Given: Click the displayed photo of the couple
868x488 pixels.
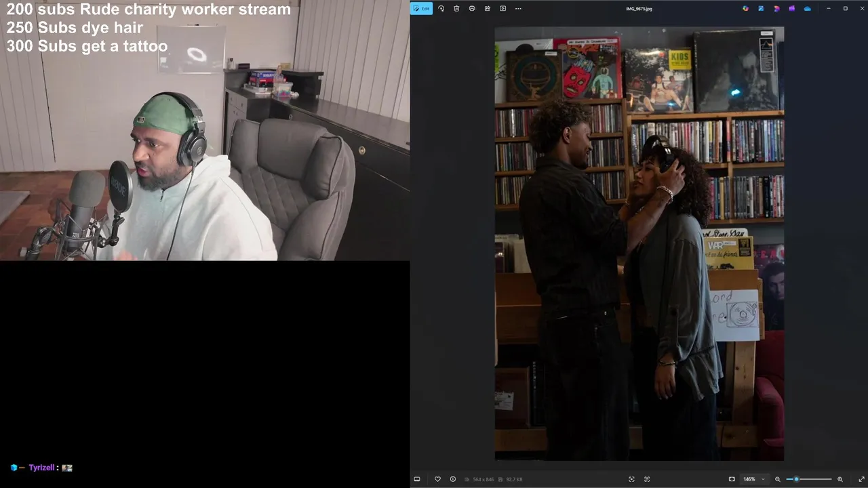Looking at the screenshot, I should point(639,244).
